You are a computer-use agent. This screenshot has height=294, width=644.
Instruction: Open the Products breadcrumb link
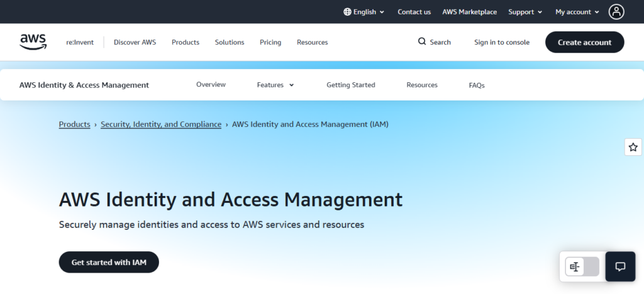coord(74,124)
